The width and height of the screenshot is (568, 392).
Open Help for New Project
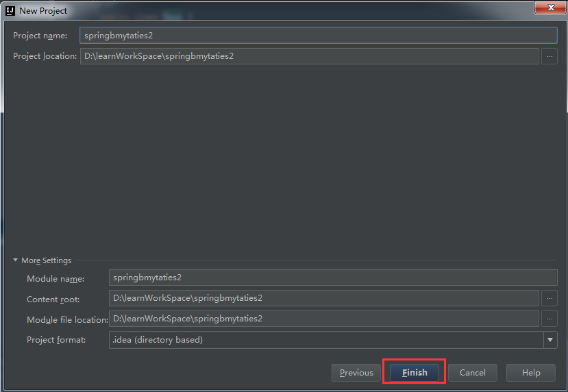click(531, 373)
